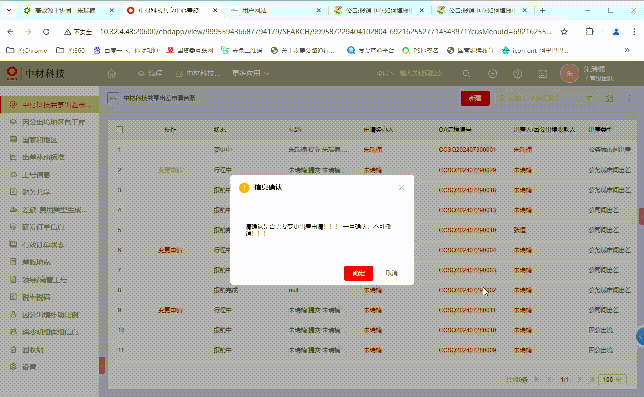Screen dimensions: 644x397
Task: Click the null cell in row 8
Action: pyautogui.click(x=293, y=290)
